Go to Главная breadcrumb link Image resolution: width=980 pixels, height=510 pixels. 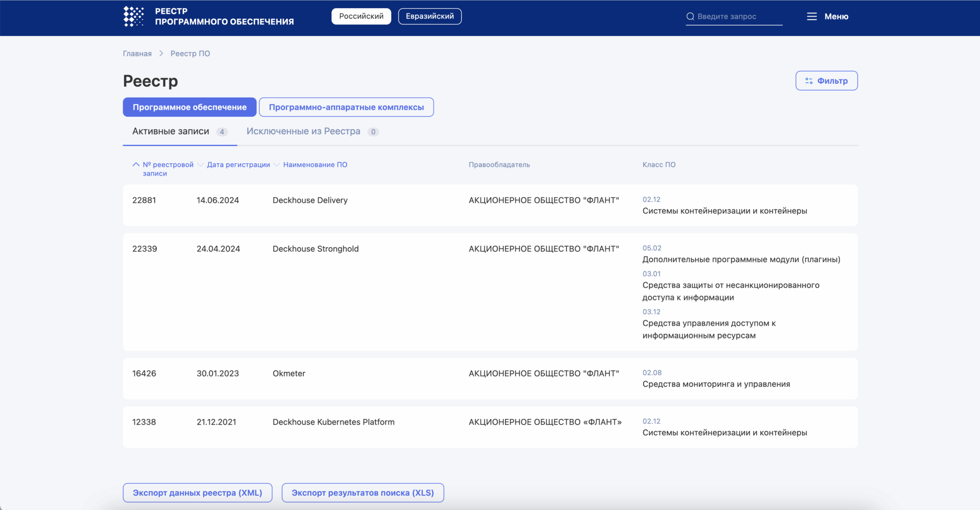[x=137, y=54]
